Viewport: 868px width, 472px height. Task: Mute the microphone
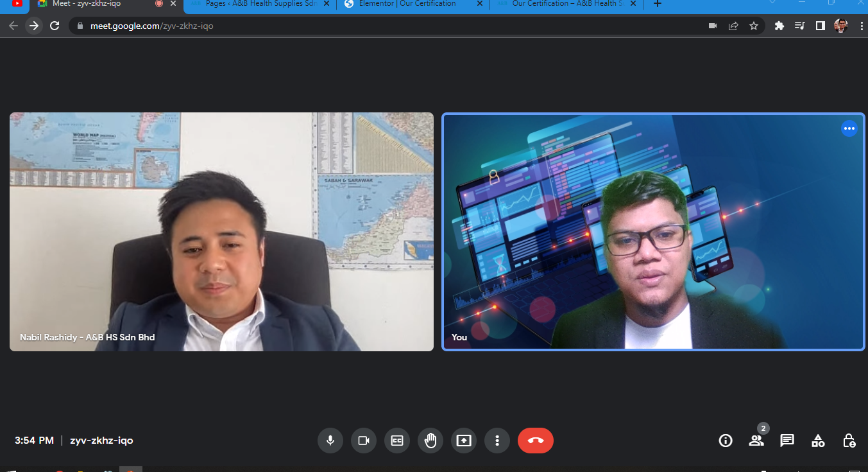tap(330, 441)
